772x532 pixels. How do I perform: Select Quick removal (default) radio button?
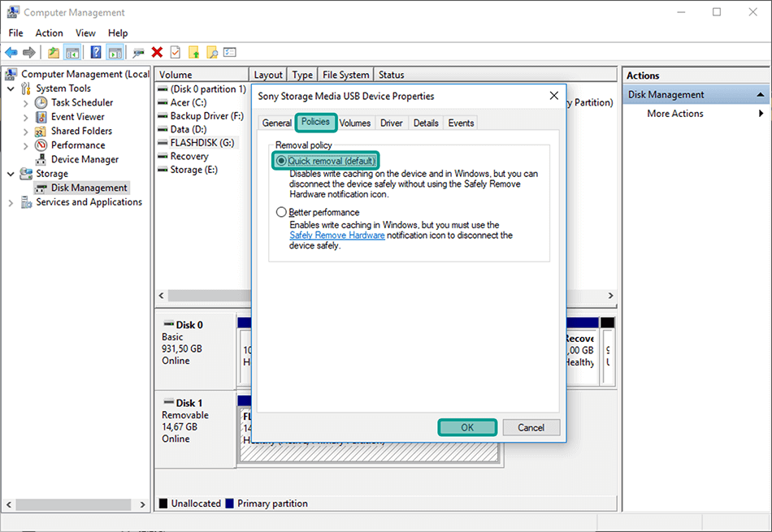coord(281,161)
